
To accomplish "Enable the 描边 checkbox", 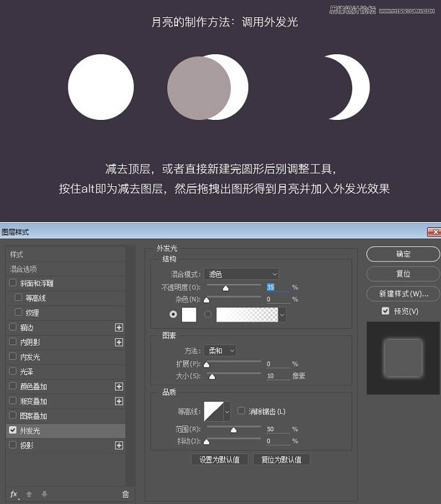I will coord(13,327).
